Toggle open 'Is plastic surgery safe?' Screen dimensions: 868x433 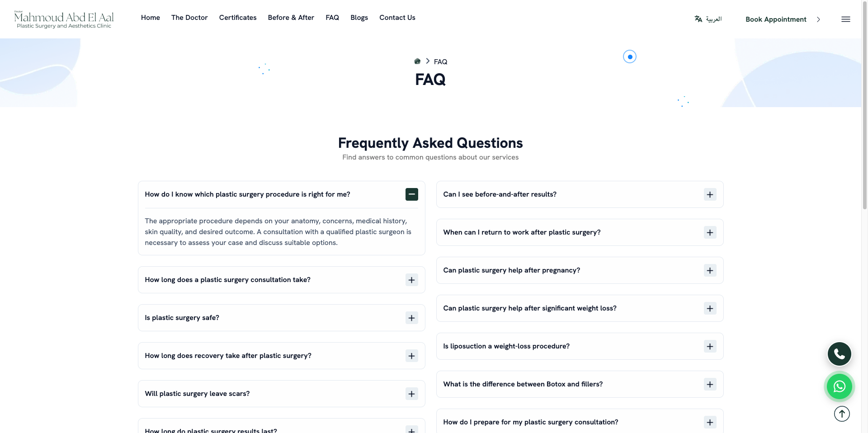[282, 318]
